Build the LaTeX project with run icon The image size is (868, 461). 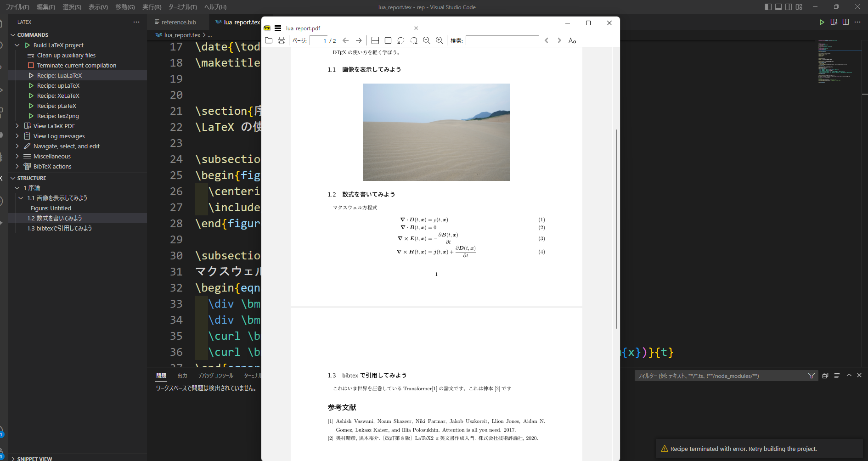pos(822,22)
